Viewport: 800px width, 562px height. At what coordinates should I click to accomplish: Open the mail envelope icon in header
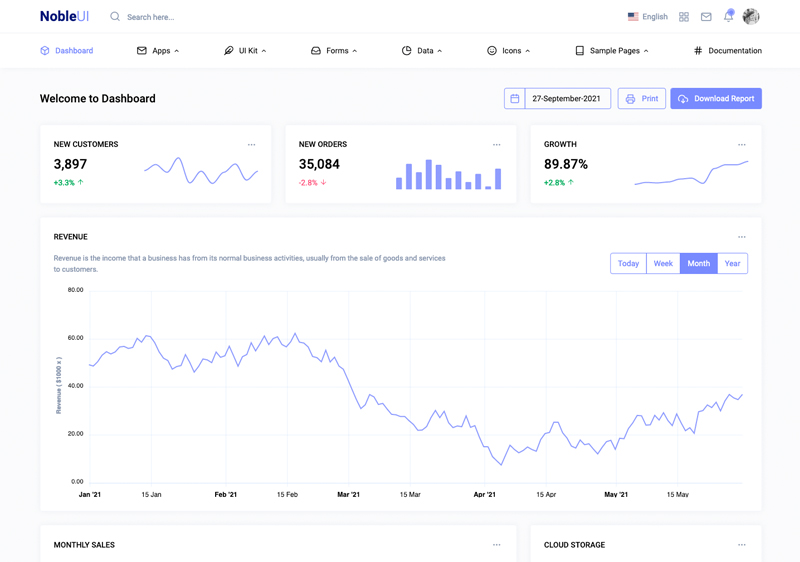point(706,17)
